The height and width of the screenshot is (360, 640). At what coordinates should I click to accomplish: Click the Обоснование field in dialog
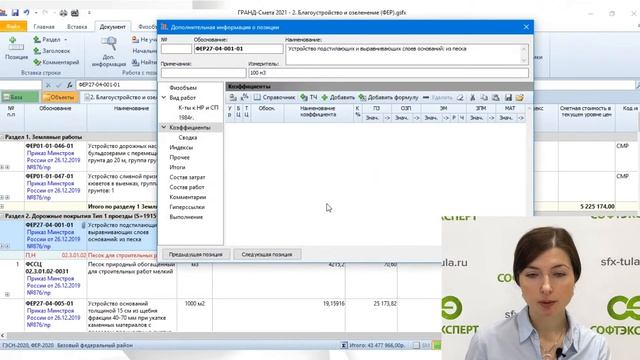238,49
